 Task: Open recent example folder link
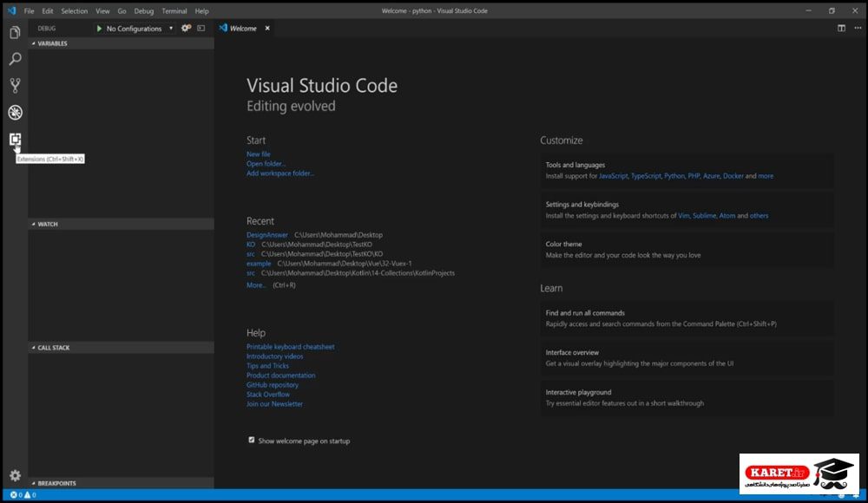(259, 264)
